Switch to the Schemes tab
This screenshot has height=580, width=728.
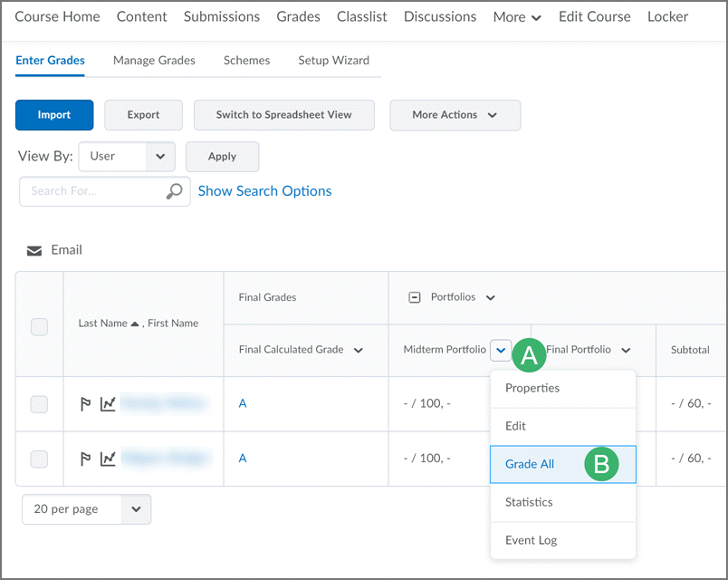[x=246, y=61]
